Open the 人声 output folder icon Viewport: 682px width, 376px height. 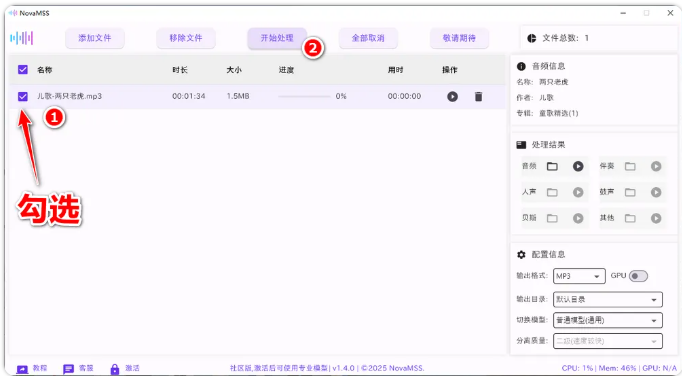click(552, 192)
